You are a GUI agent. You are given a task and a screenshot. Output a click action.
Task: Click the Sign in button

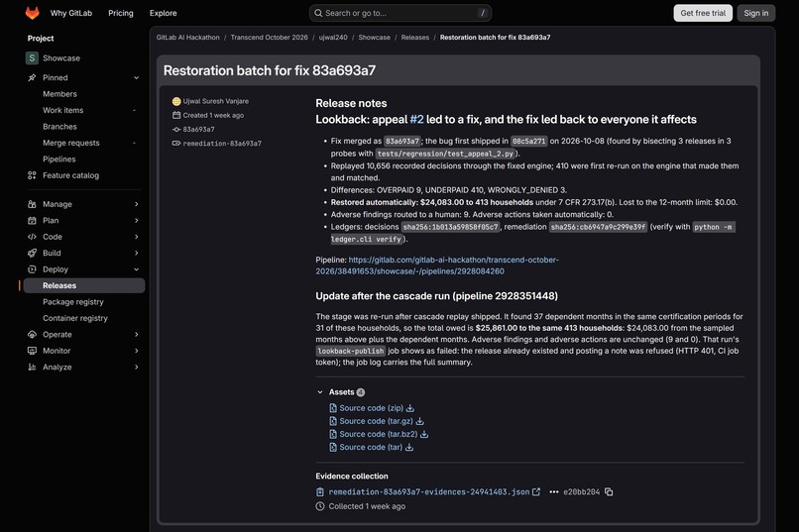755,13
